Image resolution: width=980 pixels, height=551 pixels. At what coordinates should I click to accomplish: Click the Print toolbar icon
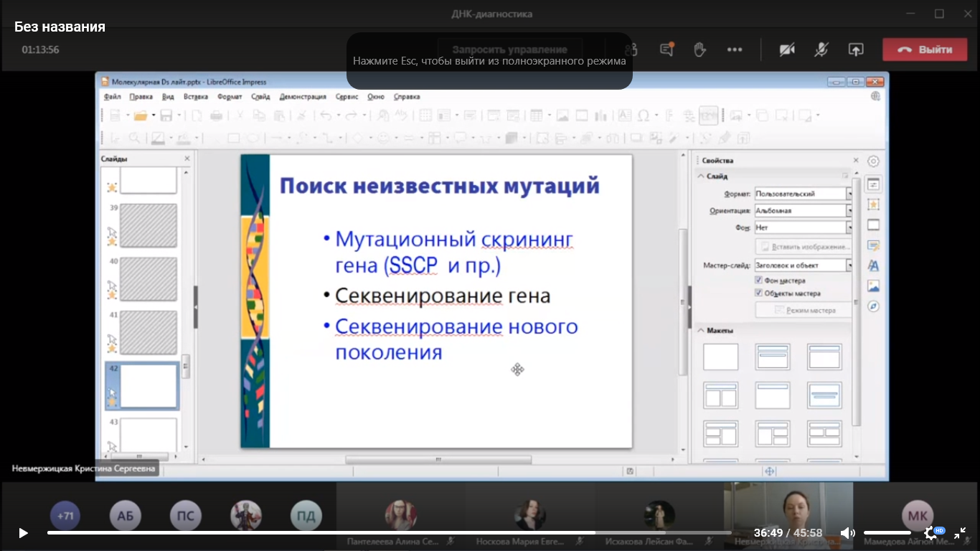(x=216, y=116)
